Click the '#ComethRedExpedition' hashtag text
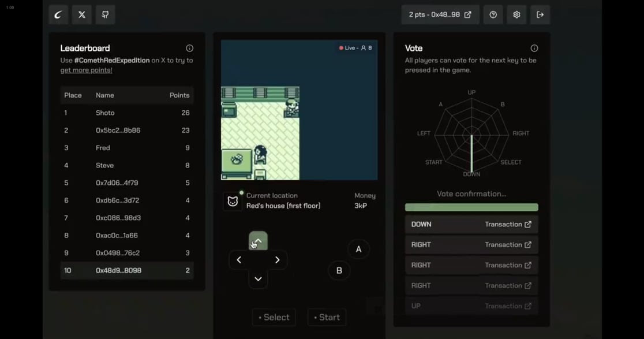The width and height of the screenshot is (644, 339). point(112,61)
